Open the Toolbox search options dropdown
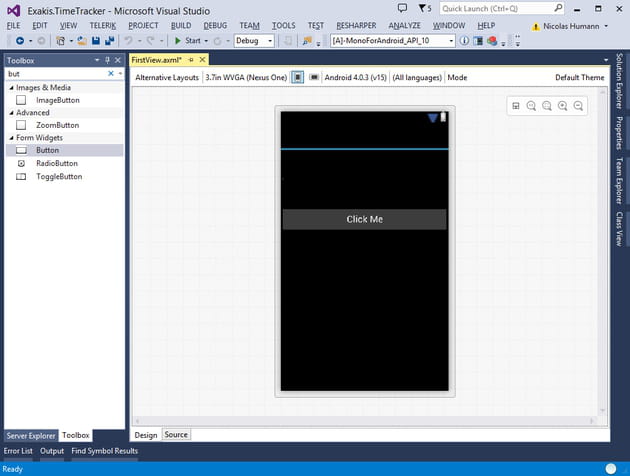The height and width of the screenshot is (476, 630). [120, 74]
